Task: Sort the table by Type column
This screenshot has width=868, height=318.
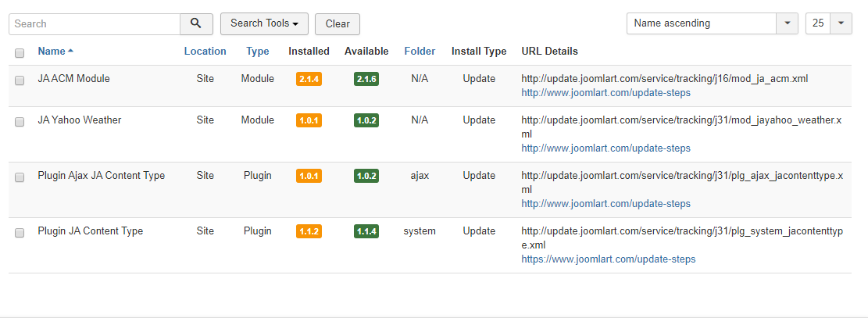Action: pos(257,51)
